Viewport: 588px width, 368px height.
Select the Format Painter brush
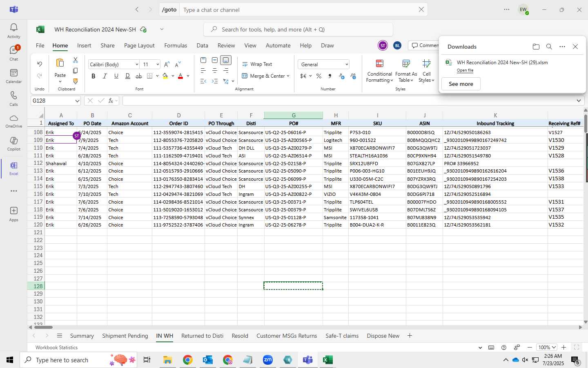tap(75, 81)
